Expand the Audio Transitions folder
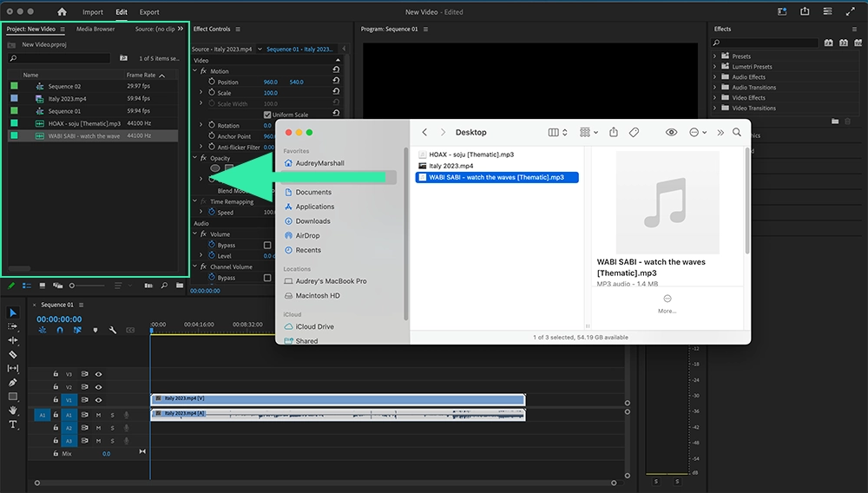 pos(714,88)
